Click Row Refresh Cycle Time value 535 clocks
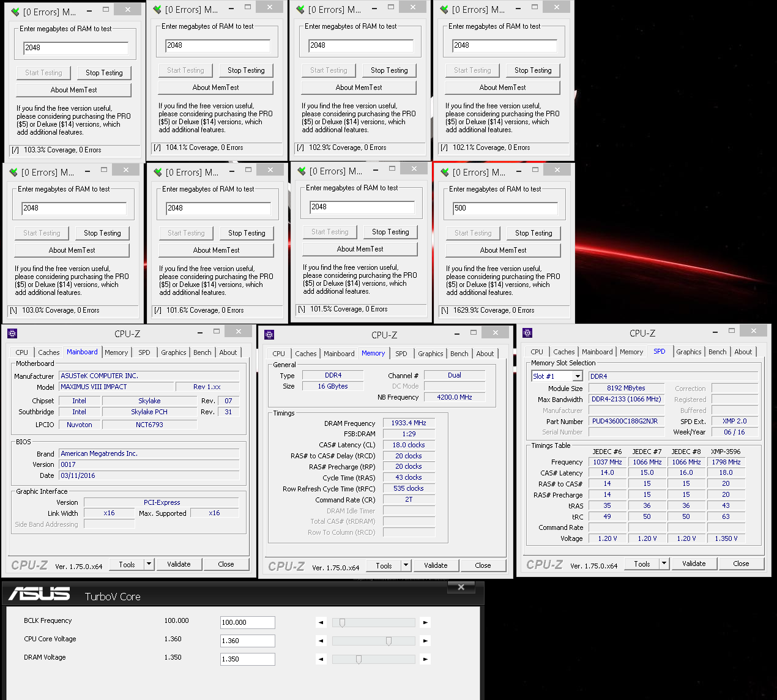This screenshot has height=700, width=777. point(409,488)
